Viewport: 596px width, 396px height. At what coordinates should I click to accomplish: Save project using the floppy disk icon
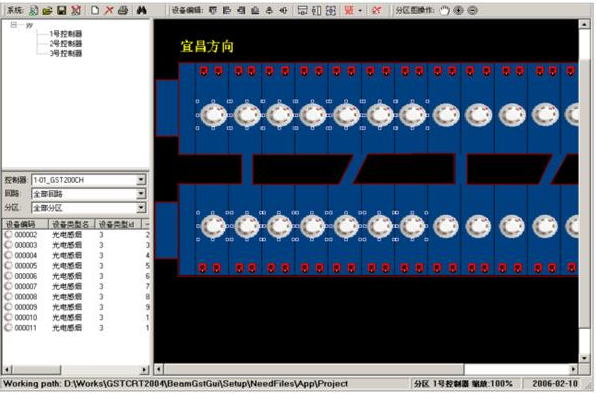[x=62, y=11]
